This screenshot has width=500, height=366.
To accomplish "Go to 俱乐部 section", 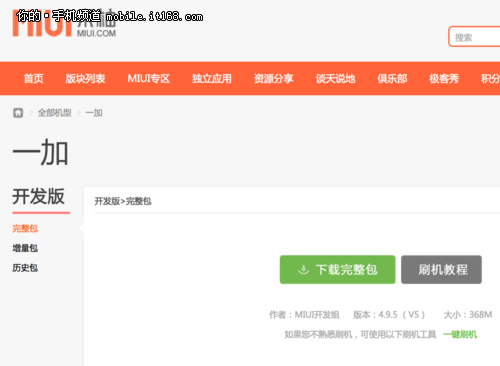I will coord(392,79).
